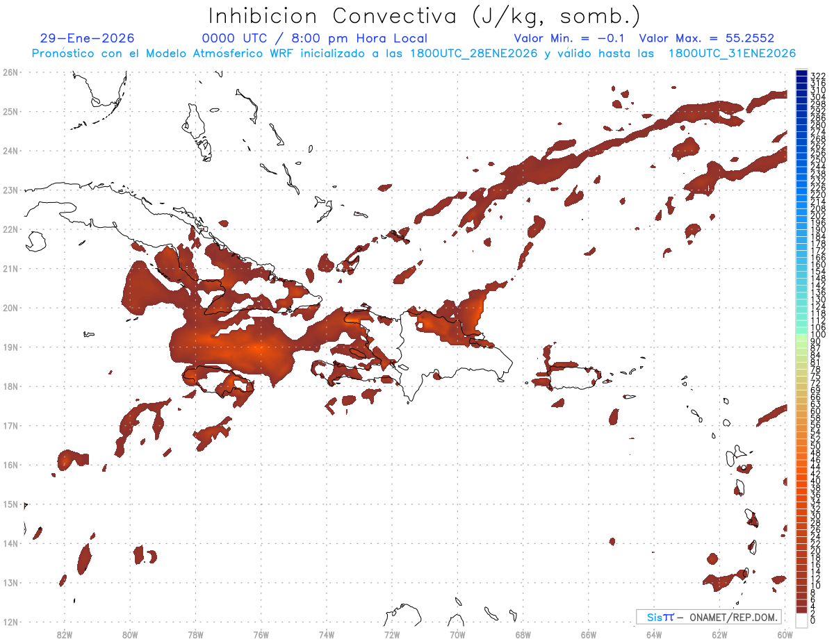Screen dimensions: 834x644
Task: Click the "12N" latitude label
Action: (10, 622)
